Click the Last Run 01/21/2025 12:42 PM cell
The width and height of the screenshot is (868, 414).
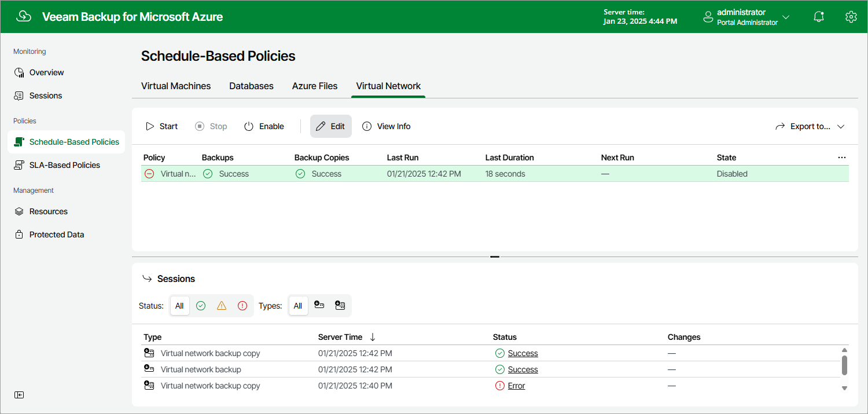tap(424, 174)
